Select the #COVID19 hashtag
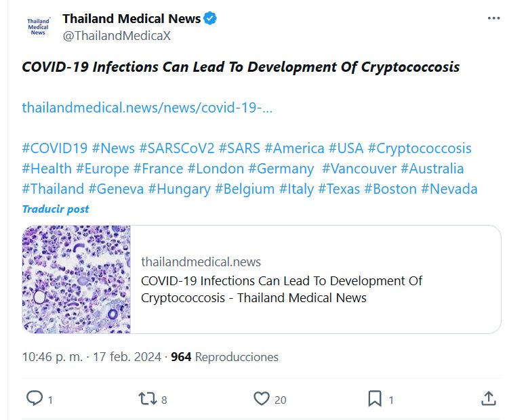 (55, 148)
